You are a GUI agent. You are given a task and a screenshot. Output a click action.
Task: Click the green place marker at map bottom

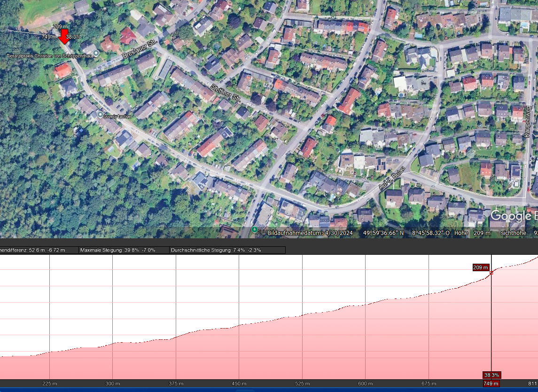pos(254,229)
